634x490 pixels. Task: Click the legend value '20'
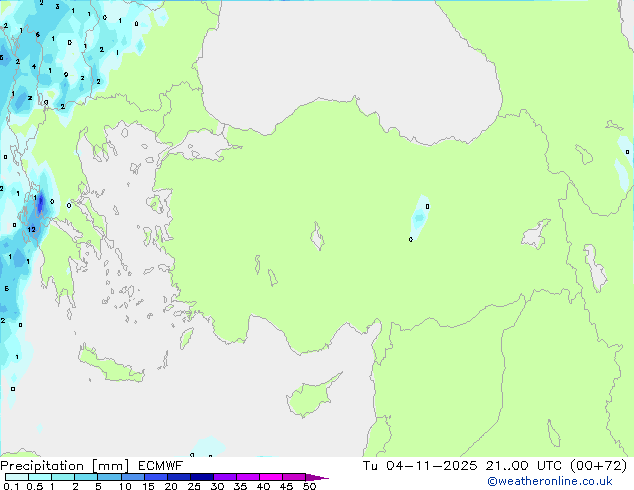point(171,486)
